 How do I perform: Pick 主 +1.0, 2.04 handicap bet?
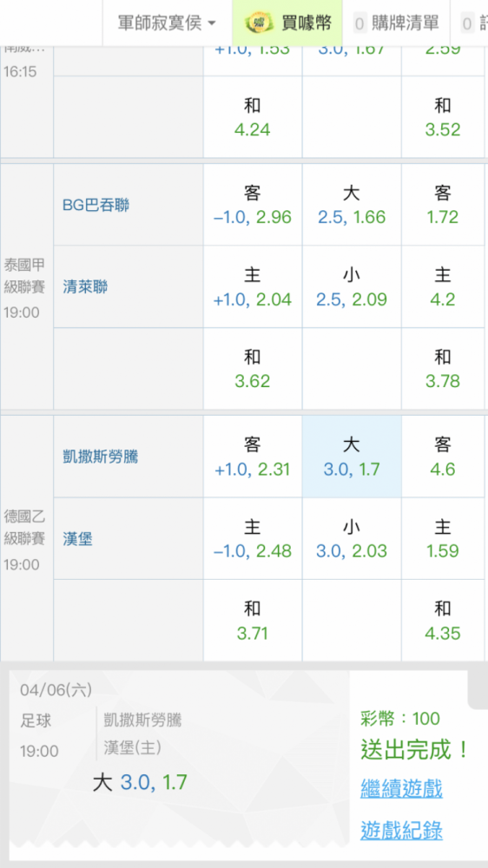point(253,286)
